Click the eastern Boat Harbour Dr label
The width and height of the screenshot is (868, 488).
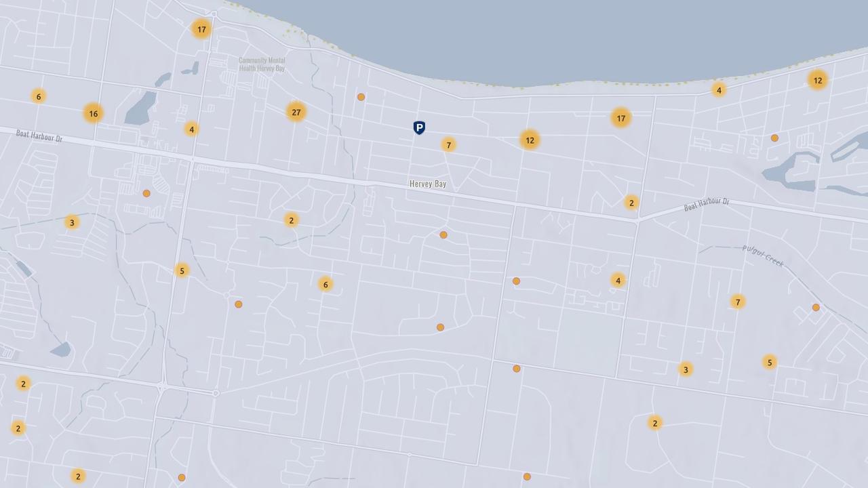click(x=707, y=204)
